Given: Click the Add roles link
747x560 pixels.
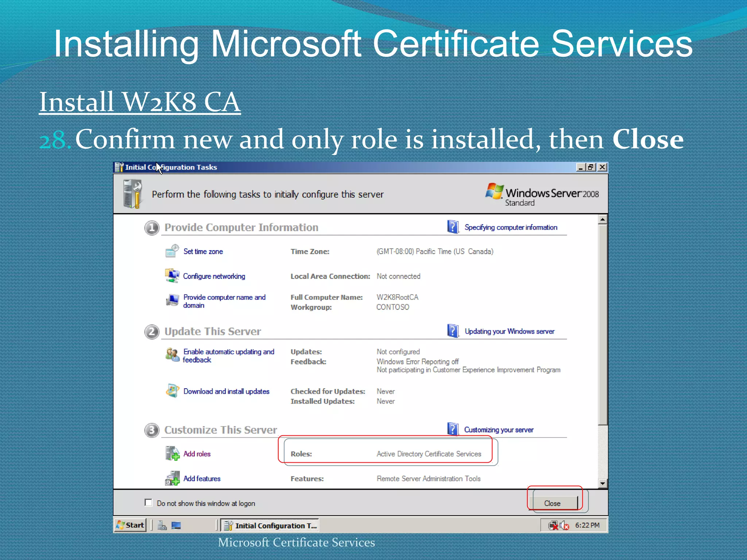Looking at the screenshot, I should pos(197,454).
